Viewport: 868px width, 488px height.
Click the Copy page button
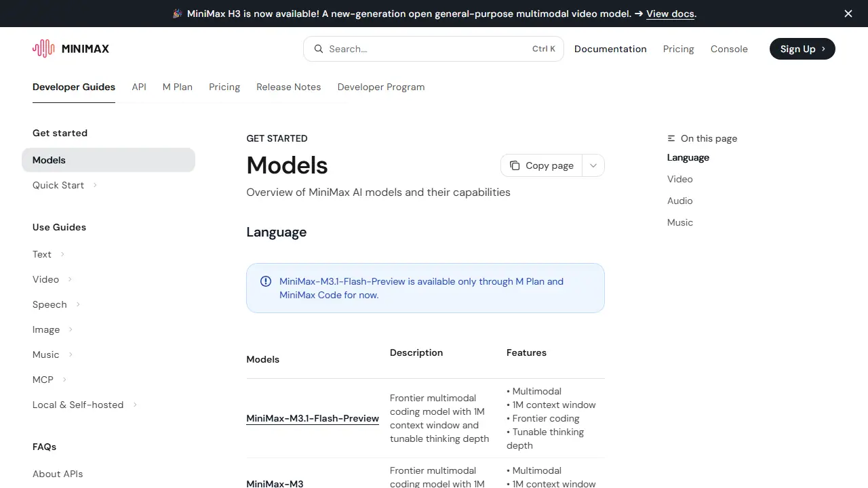[542, 165]
